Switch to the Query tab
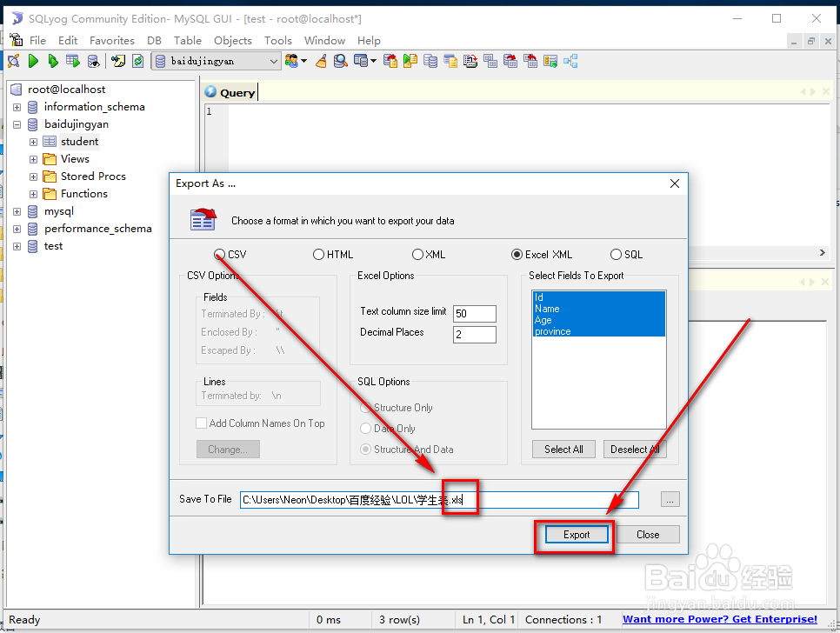 pos(230,92)
